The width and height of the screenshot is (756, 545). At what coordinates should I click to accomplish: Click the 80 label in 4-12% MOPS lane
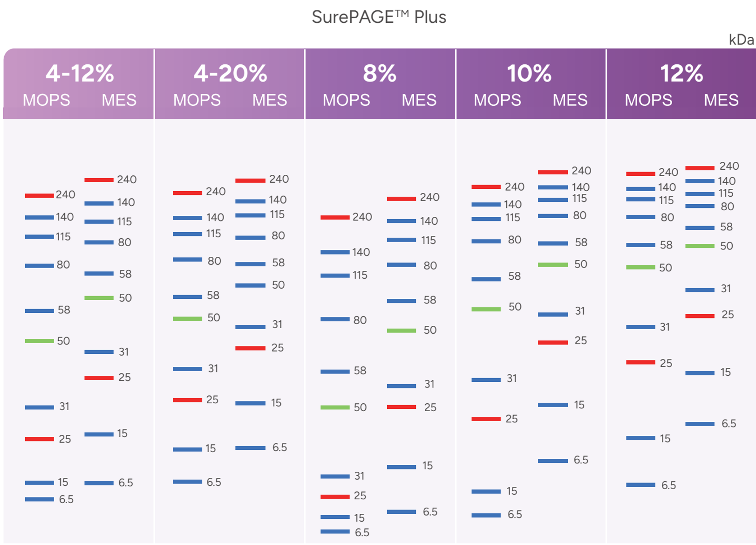click(x=63, y=265)
